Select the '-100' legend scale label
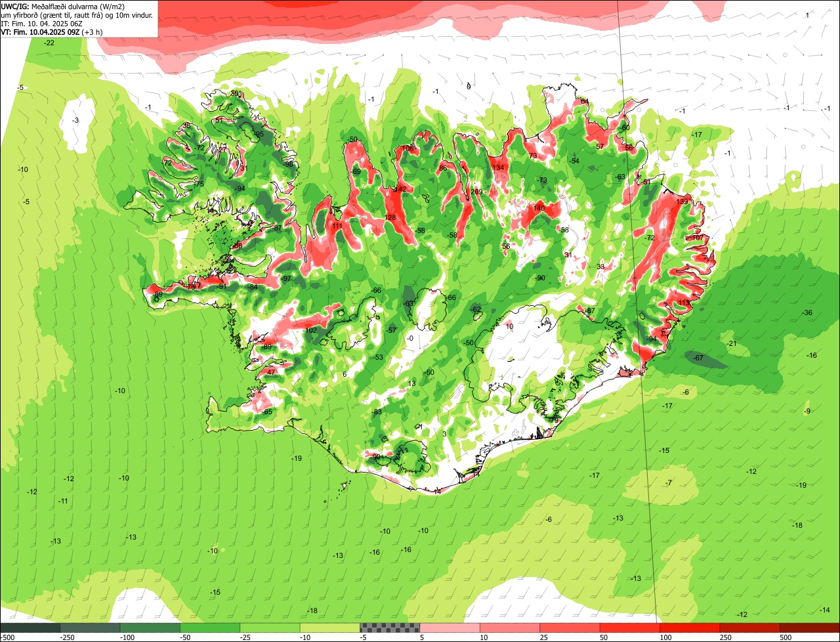 127,637
